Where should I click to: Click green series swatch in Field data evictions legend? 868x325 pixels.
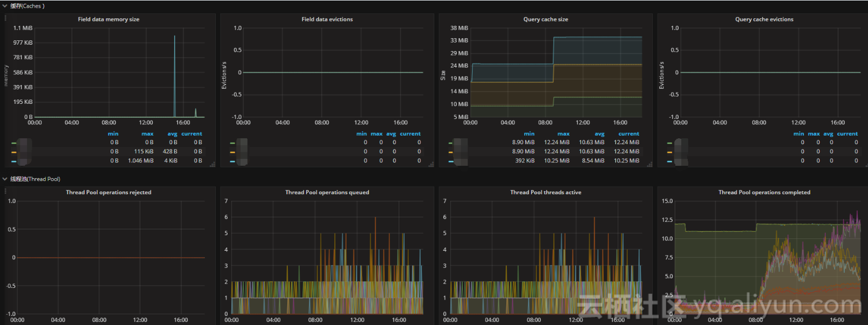coord(232,143)
